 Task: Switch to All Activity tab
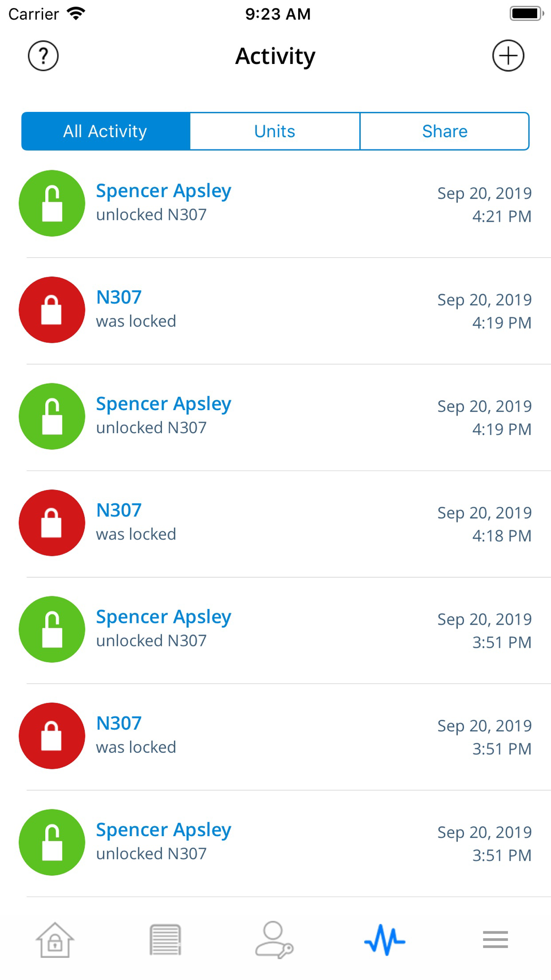click(105, 131)
